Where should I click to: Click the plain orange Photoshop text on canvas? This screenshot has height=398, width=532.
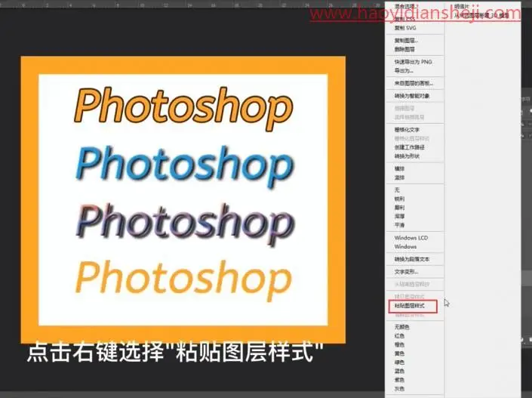click(x=183, y=281)
